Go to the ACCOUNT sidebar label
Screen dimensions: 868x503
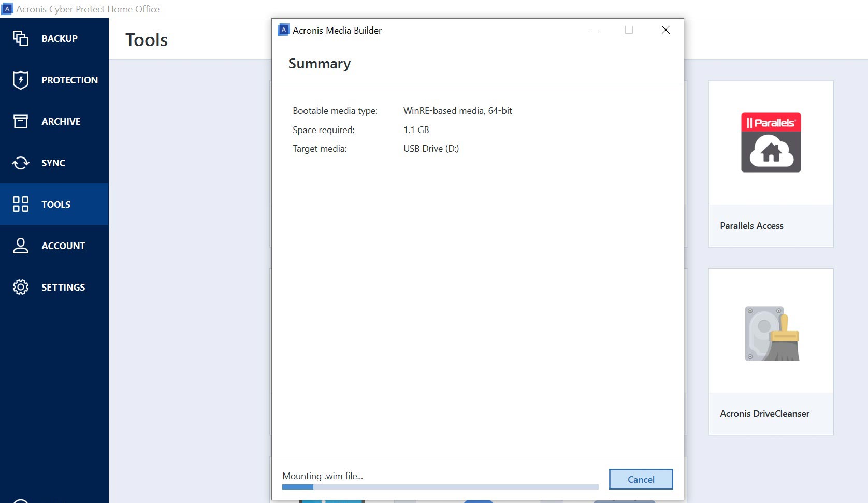click(x=63, y=246)
